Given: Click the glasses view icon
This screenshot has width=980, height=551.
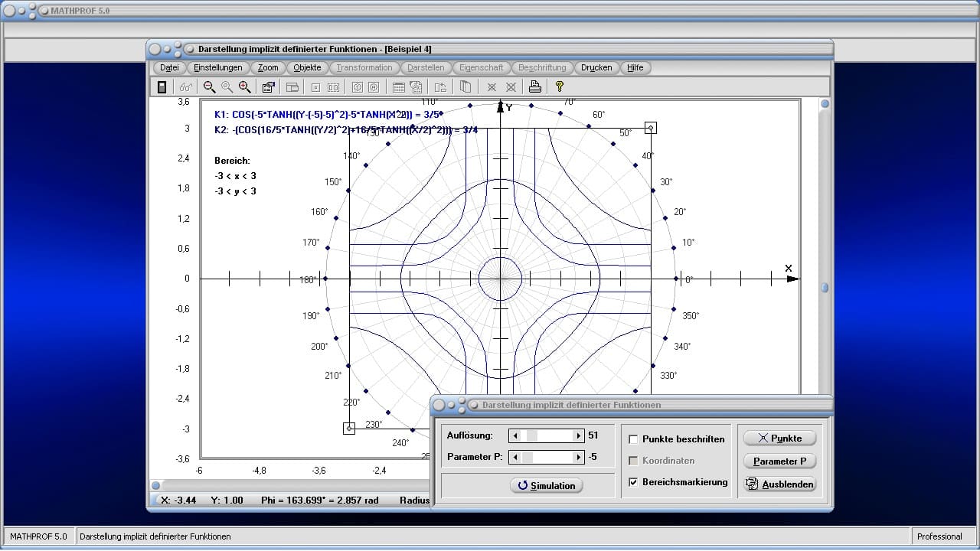Looking at the screenshot, I should click(x=186, y=87).
